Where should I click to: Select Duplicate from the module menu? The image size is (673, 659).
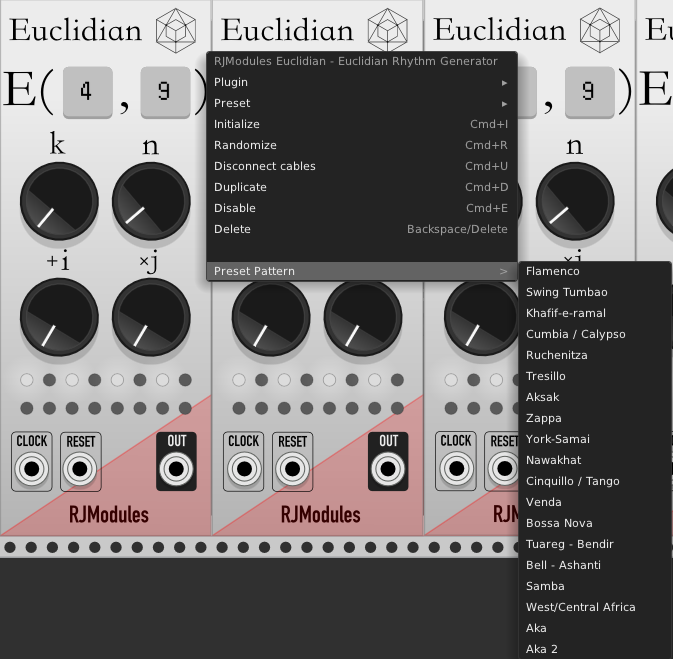click(x=361, y=187)
